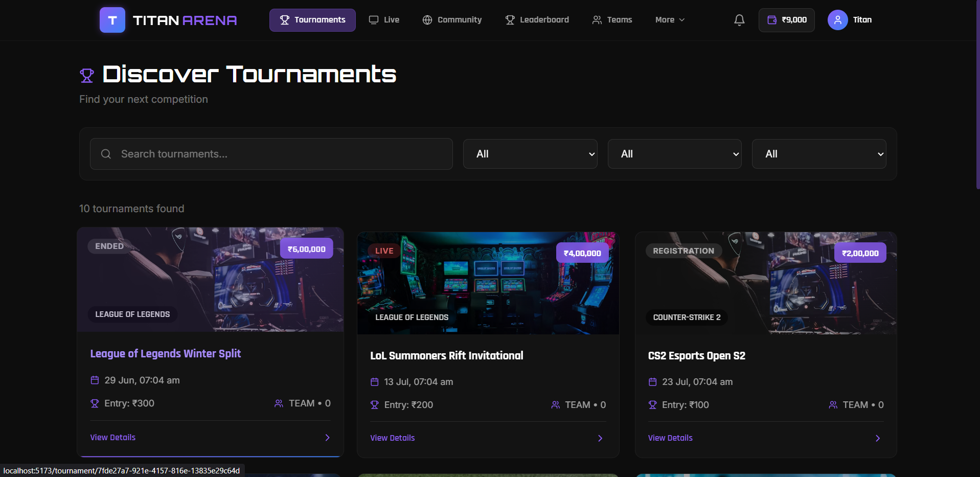Click the LIVE status badge
Screen dimensions: 980x477
point(384,251)
